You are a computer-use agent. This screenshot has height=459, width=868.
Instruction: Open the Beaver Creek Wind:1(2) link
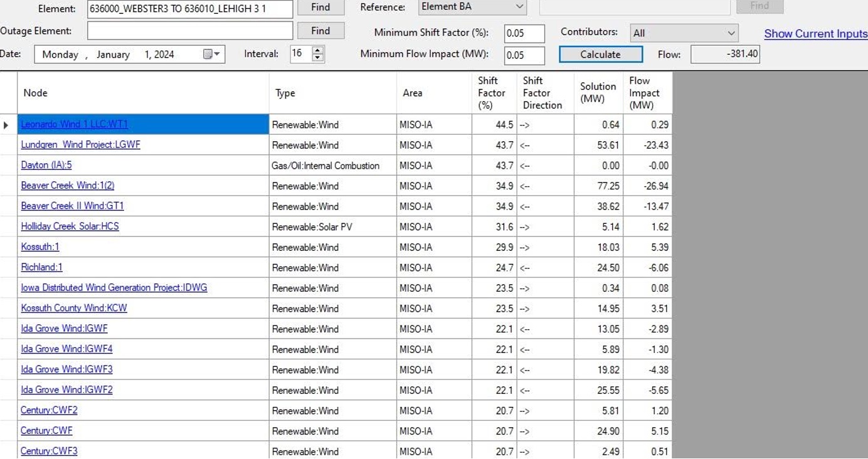pyautogui.click(x=68, y=186)
